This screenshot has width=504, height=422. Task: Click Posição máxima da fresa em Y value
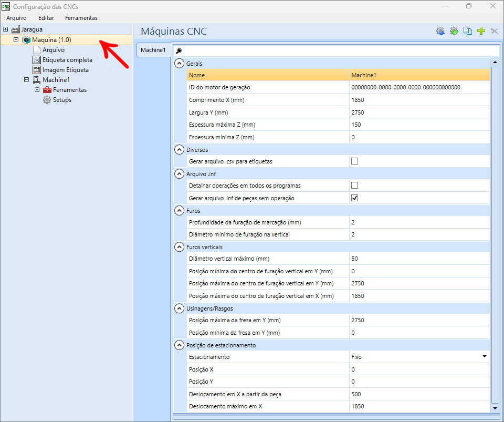419,320
